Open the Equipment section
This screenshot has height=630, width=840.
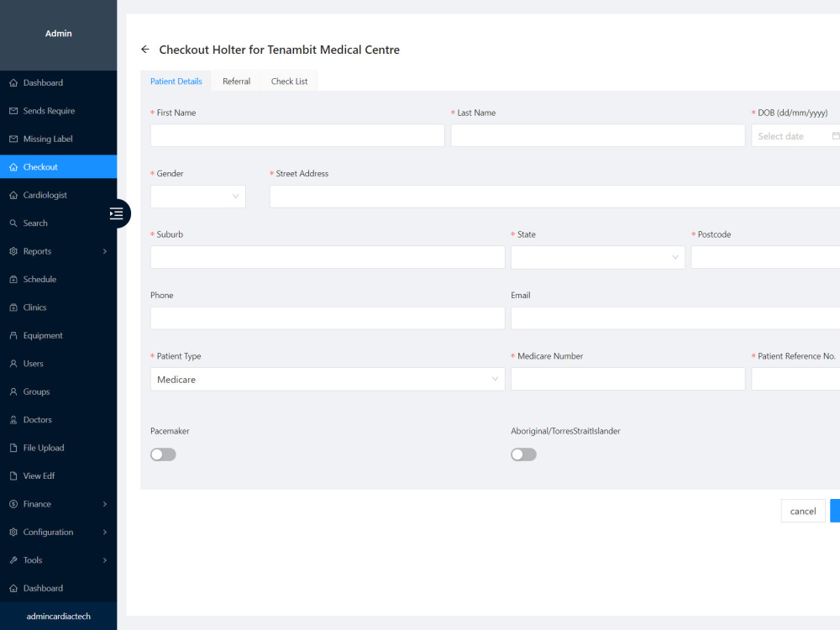pos(44,335)
